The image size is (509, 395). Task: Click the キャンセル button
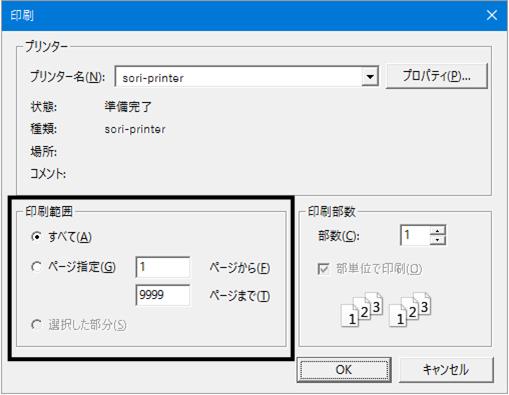point(446,370)
